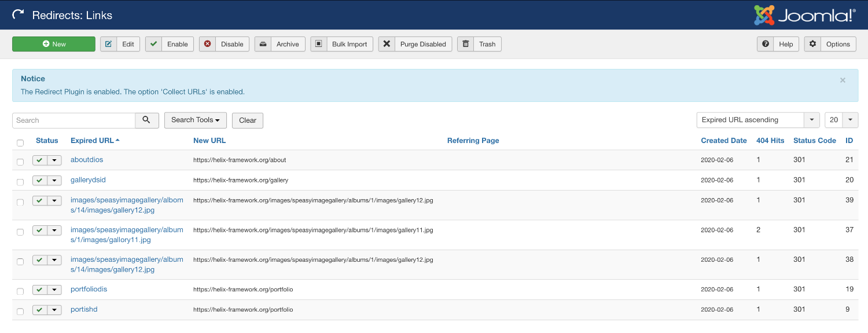Open the Expired URL ascending sort dropdown

[x=757, y=120]
